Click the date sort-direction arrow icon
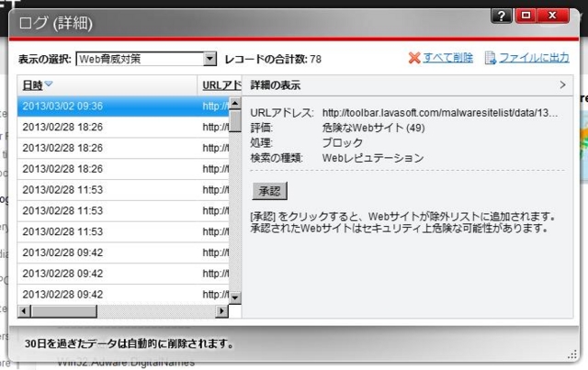588x370 pixels. tap(49, 84)
